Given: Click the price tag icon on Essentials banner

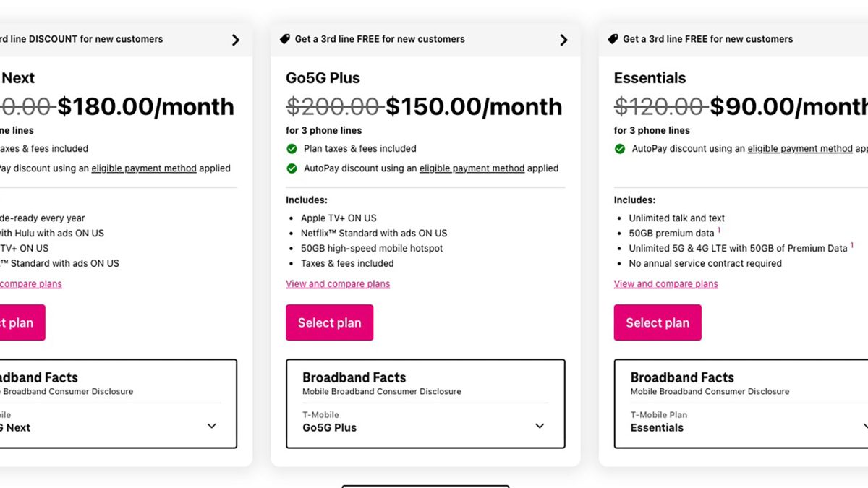Looking at the screenshot, I should click(613, 39).
